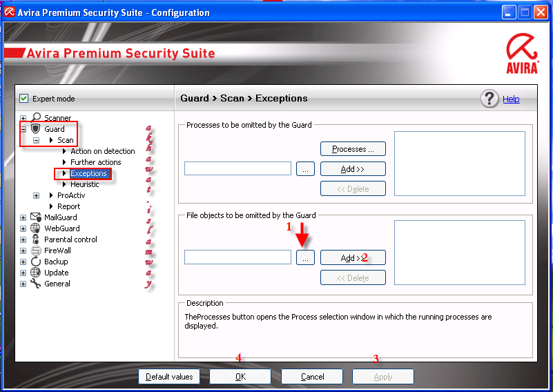Click the Parental control icon
The width and height of the screenshot is (553, 392).
(x=36, y=239)
